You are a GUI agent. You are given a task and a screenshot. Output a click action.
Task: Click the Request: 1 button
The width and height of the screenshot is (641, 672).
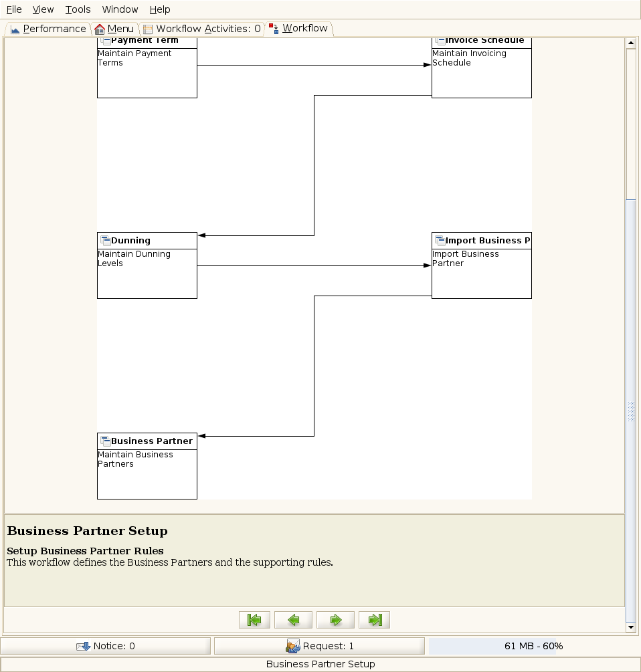[319, 646]
